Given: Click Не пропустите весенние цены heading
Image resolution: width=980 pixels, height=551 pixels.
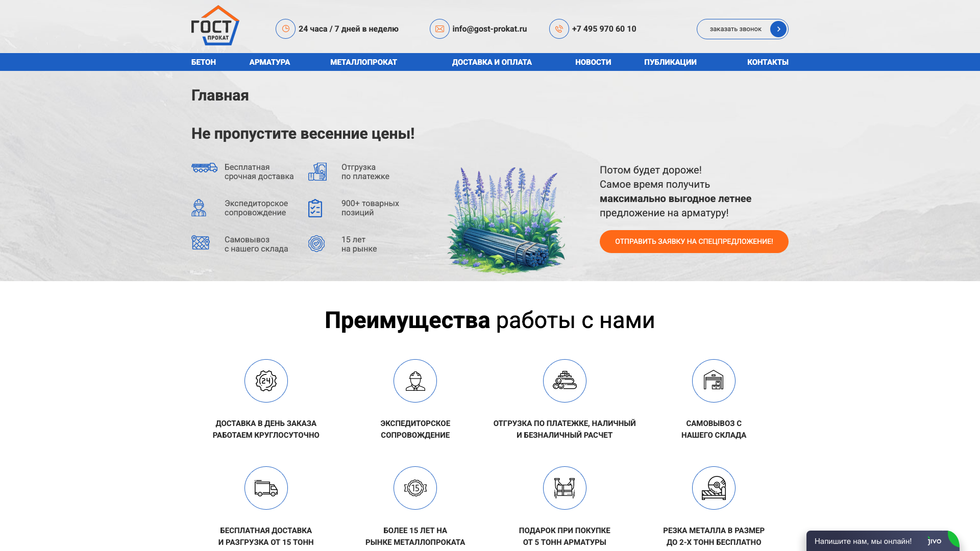Looking at the screenshot, I should (x=303, y=134).
